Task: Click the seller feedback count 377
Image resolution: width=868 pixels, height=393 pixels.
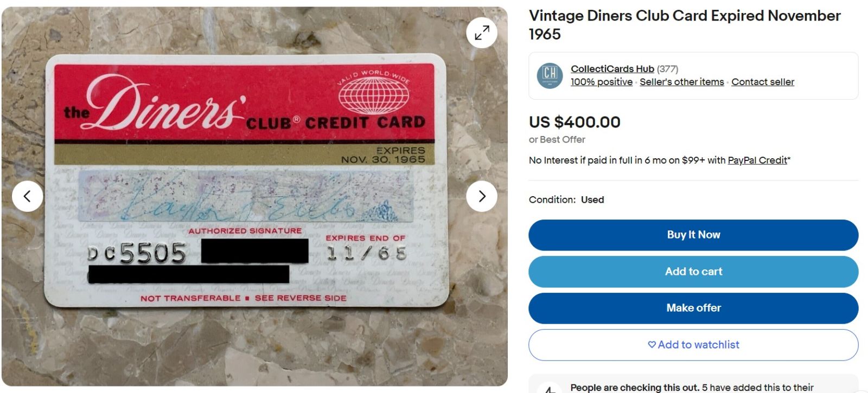Action: click(x=667, y=69)
